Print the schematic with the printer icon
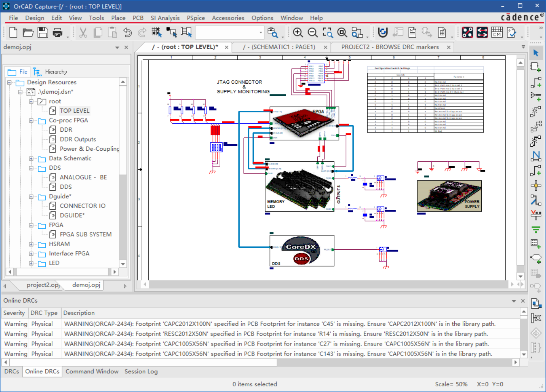The height and width of the screenshot is (392, 546). click(x=57, y=33)
